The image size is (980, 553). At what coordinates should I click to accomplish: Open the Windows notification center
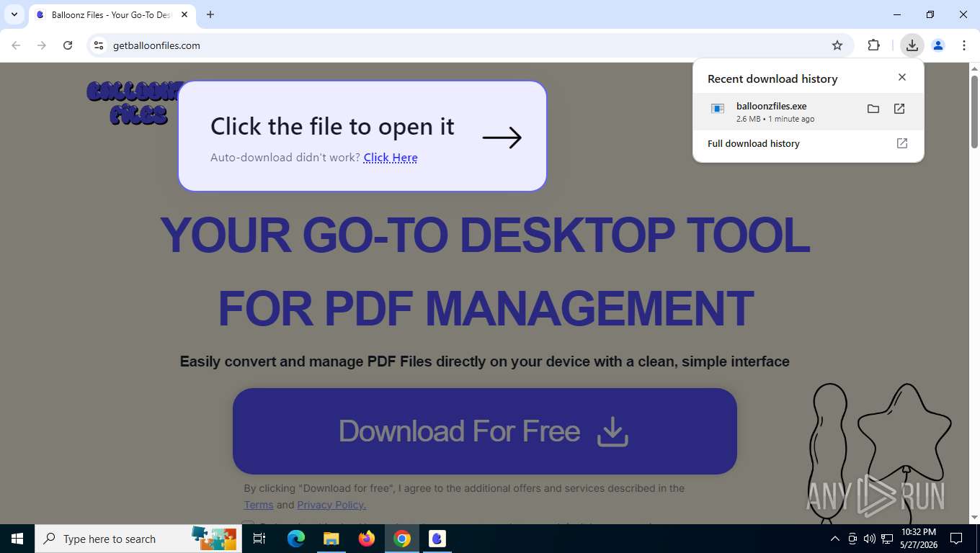click(956, 539)
